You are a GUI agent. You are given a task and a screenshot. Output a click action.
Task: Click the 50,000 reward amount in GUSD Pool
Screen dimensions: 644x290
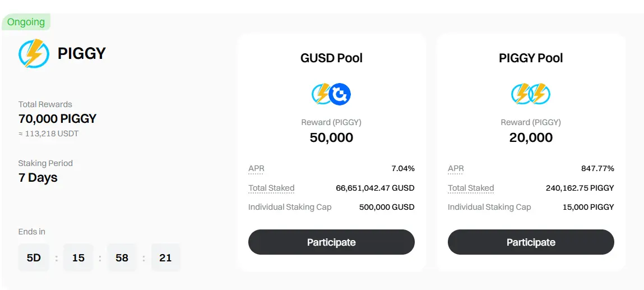tap(331, 137)
